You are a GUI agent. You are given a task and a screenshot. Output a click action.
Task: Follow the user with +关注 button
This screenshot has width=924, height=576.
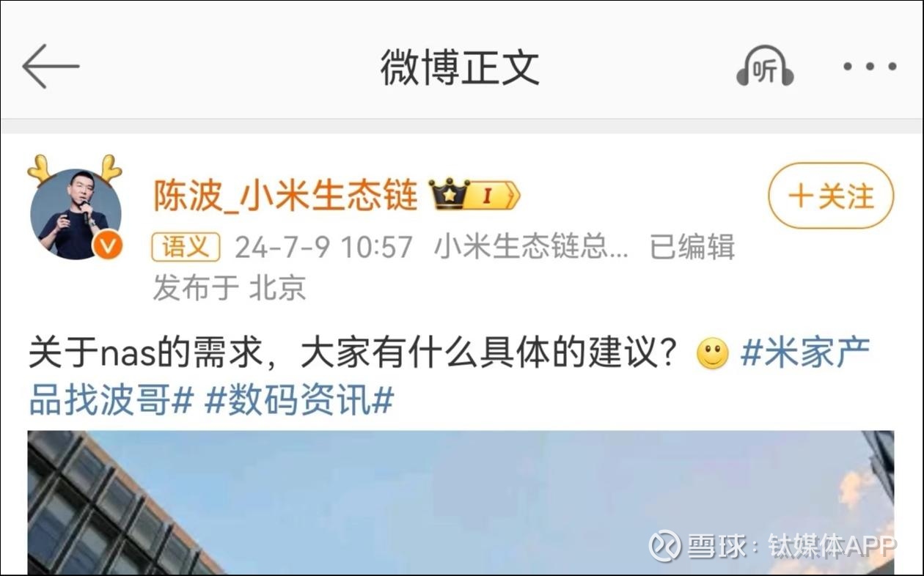831,196
